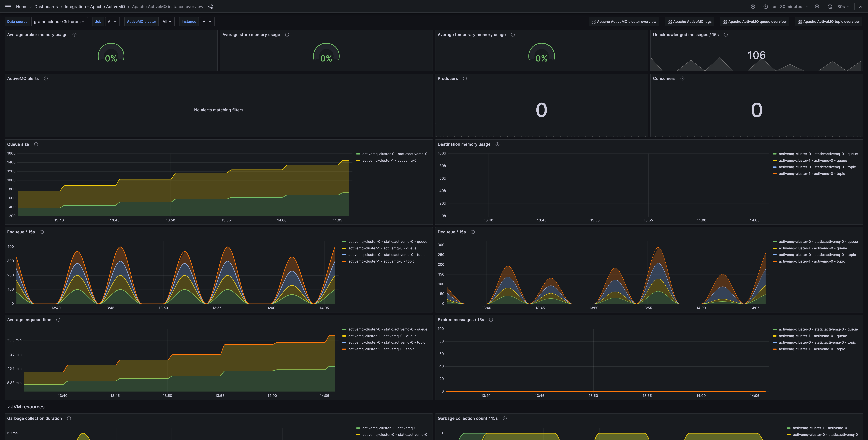Image resolution: width=868 pixels, height=440 pixels.
Task: Click the info icon on Queue size panel
Action: click(x=36, y=144)
